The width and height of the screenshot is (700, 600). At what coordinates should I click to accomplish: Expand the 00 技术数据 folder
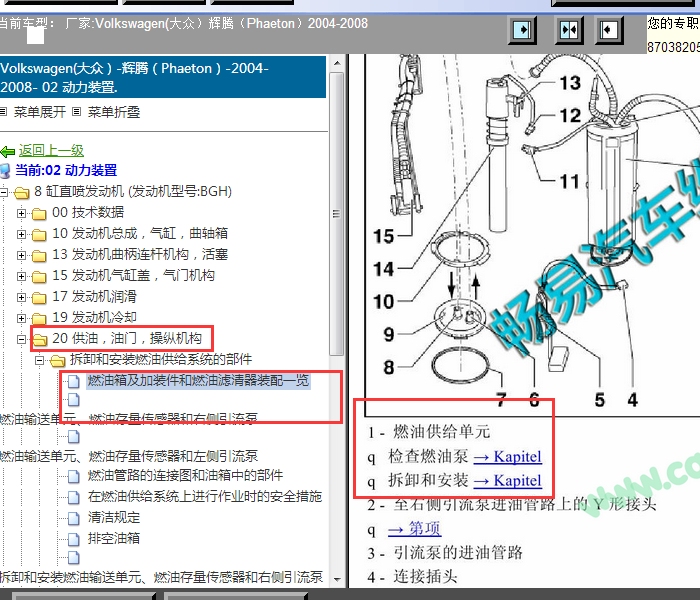click(21, 213)
